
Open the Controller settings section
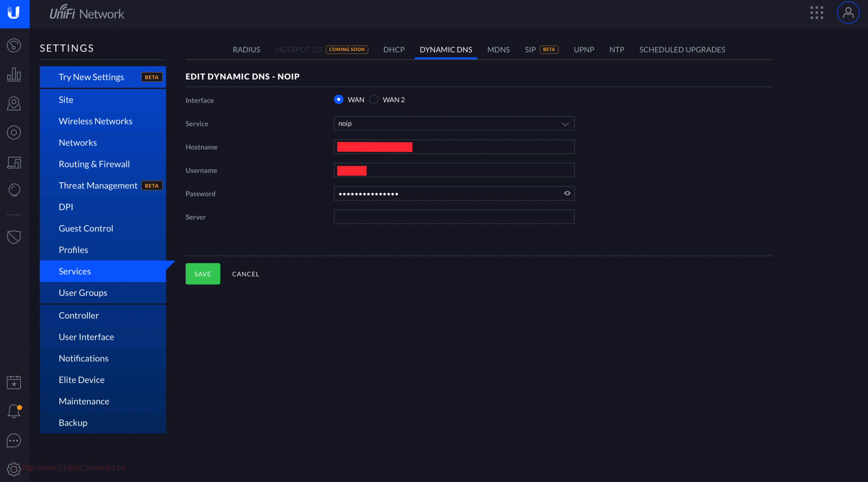tap(103, 315)
